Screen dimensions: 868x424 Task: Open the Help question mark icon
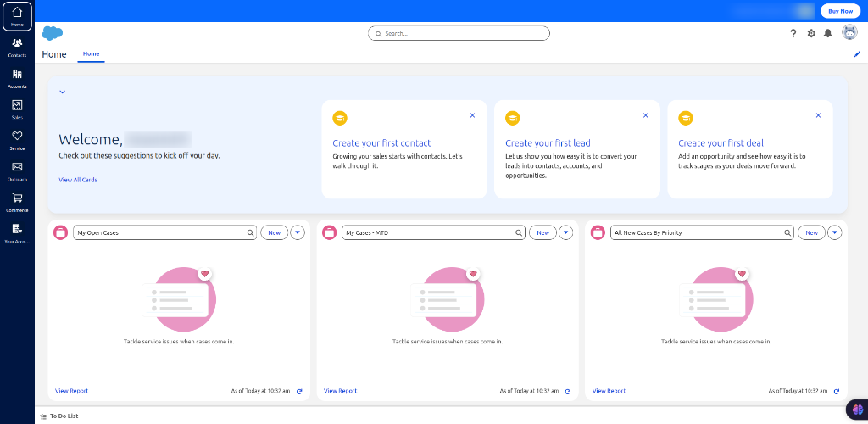tap(793, 33)
